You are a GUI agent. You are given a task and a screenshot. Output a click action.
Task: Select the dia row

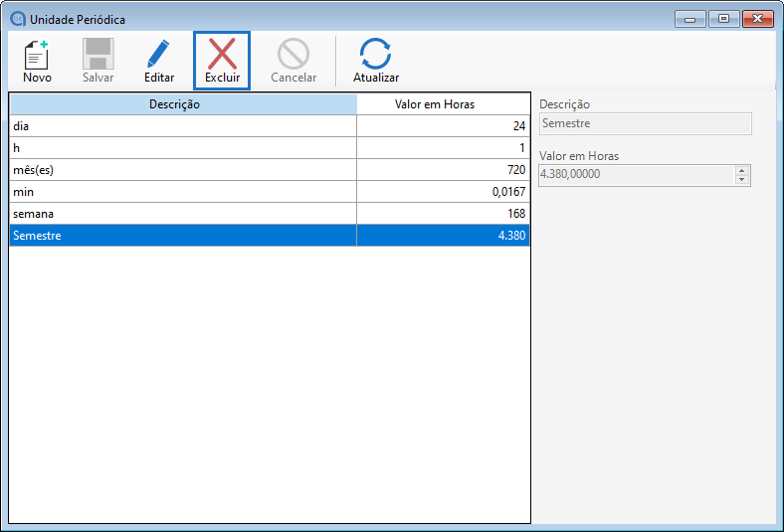pos(183,126)
